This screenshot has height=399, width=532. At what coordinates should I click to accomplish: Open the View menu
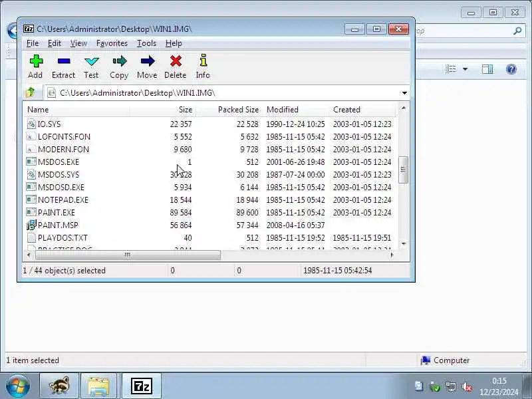click(x=78, y=43)
